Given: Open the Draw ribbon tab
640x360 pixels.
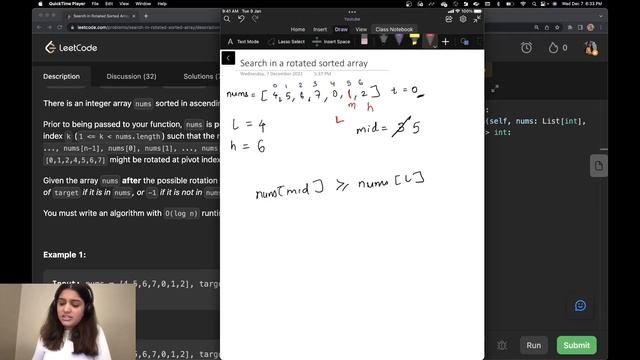Looking at the screenshot, I should click(341, 29).
